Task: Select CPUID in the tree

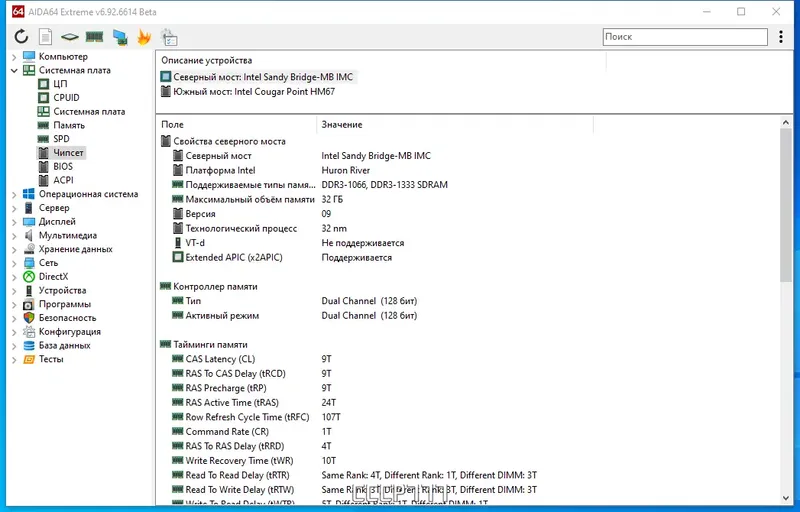Action: 66,97
